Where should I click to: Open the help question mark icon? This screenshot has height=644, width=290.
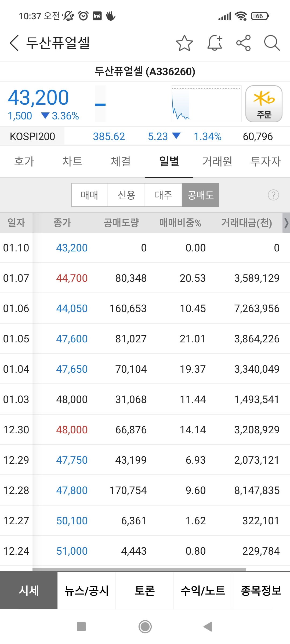pos(273,195)
